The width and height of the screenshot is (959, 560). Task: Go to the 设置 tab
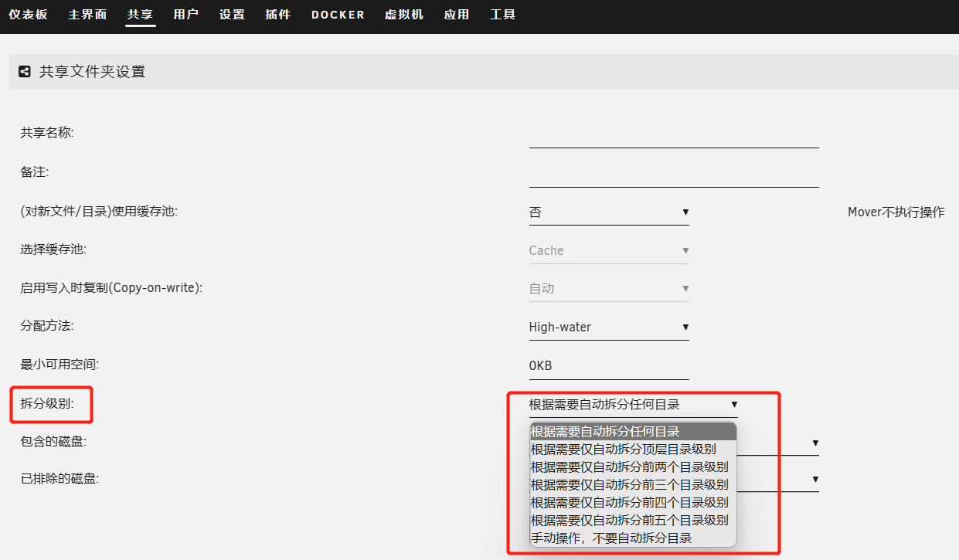tap(232, 15)
